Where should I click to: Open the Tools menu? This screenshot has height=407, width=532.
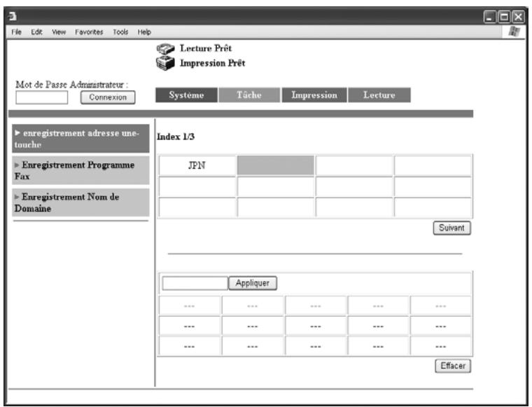120,32
